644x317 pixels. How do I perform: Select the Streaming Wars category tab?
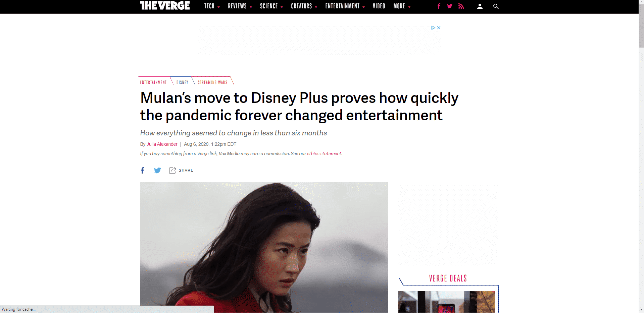tap(212, 82)
